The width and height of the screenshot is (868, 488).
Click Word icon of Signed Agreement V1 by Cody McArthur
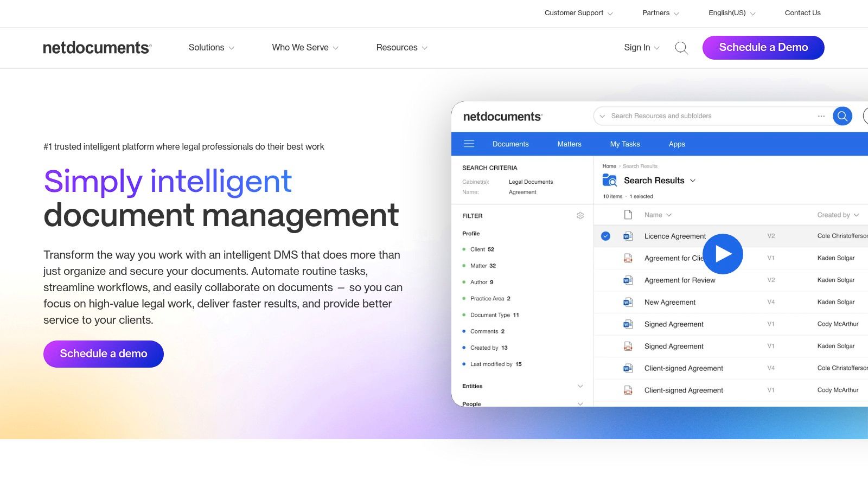(628, 324)
